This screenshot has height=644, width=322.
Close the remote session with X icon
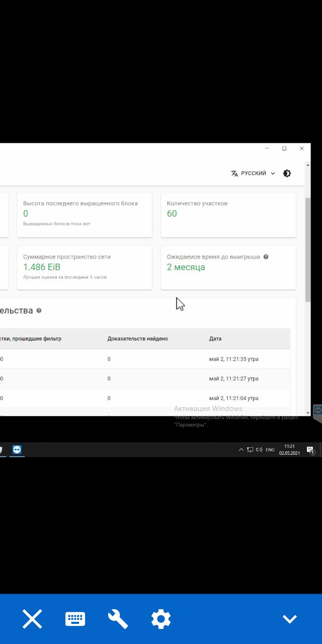coord(32,619)
